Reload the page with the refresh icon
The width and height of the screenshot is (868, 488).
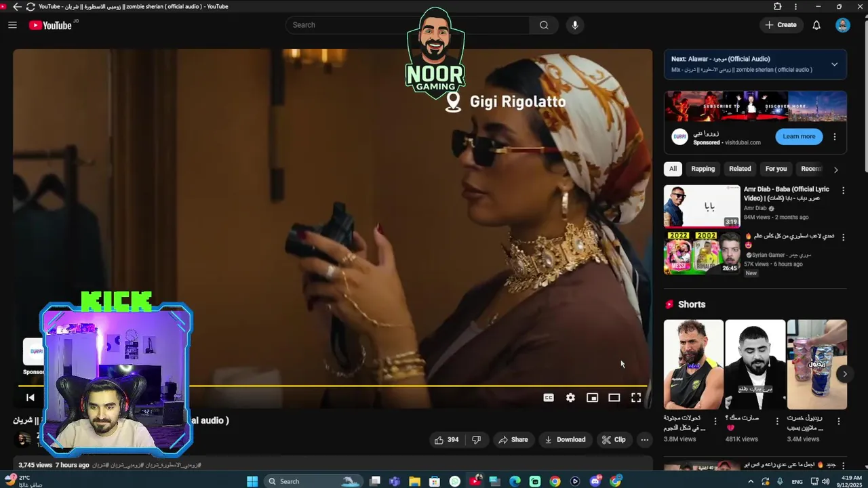31,6
